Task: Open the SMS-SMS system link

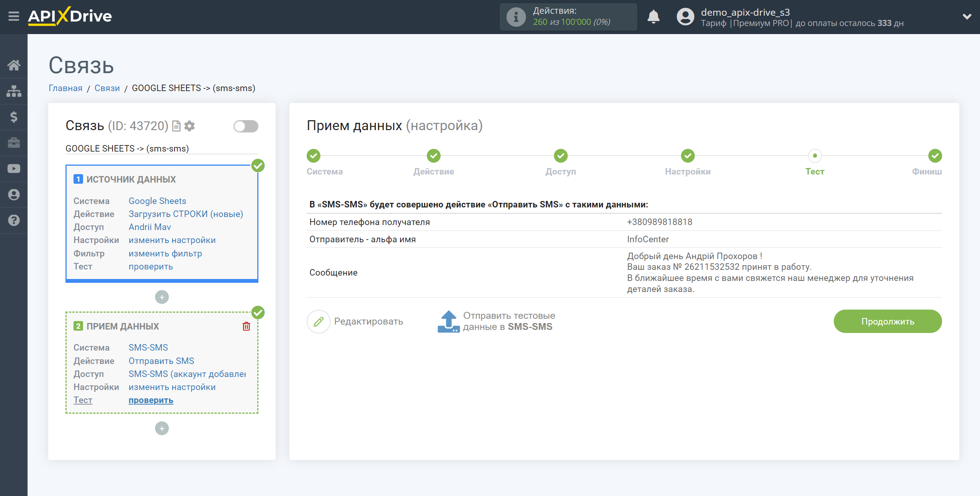Action: [149, 348]
